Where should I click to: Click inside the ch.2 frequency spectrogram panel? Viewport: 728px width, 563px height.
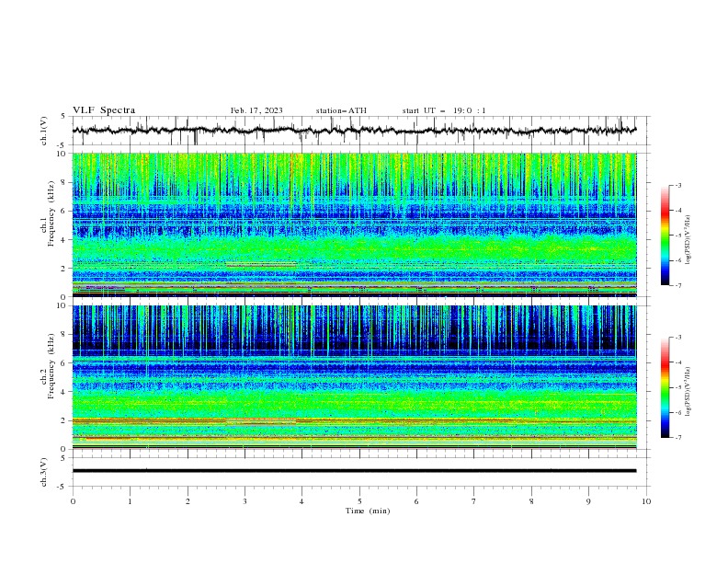354,377
